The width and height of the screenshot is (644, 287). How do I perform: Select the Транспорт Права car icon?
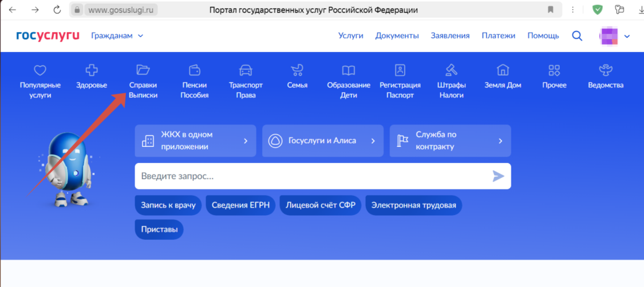246,70
